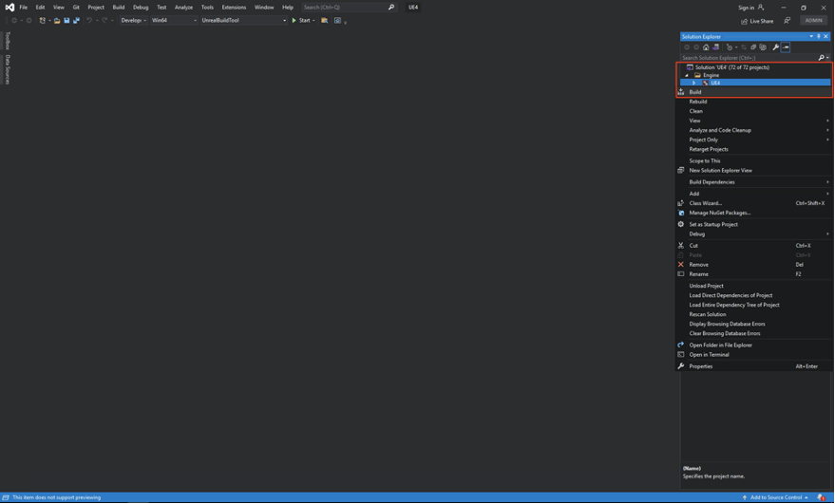The width and height of the screenshot is (835, 504).
Task: Open the Data Sources side tab
Action: click(x=7, y=69)
